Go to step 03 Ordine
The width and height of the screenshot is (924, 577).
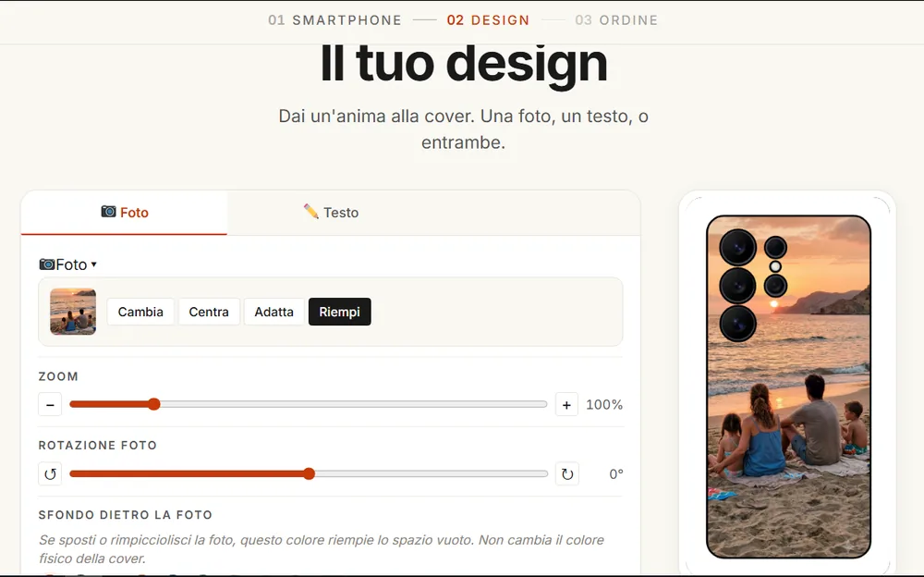tap(616, 20)
